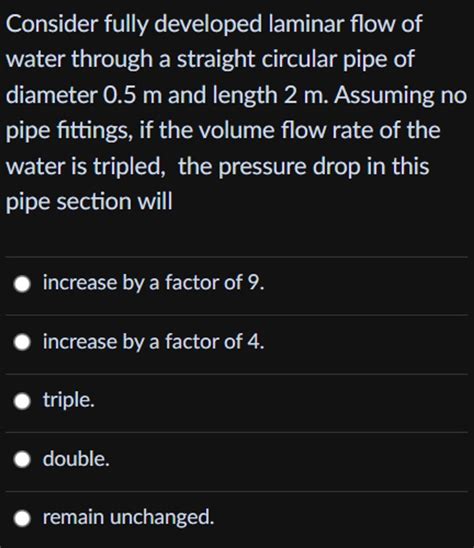Choose the 'triple.' radio button
The image size is (474, 548).
tap(22, 402)
